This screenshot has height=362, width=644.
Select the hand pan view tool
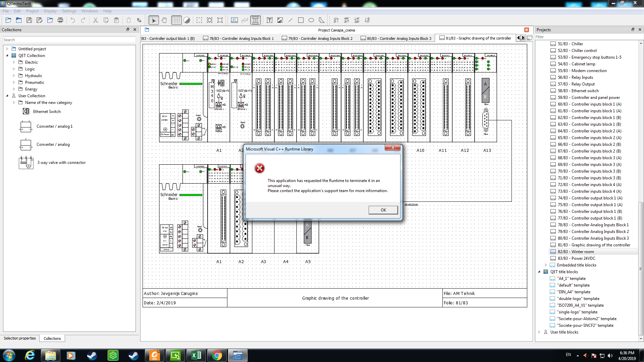point(164,20)
